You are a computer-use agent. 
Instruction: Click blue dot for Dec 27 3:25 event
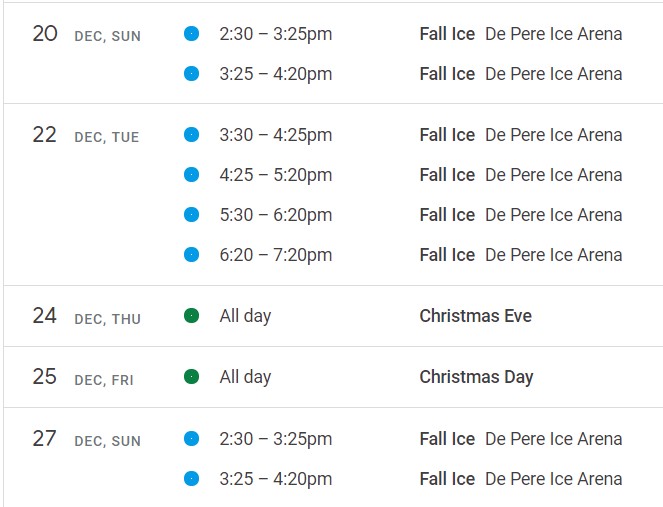pyautogui.click(x=192, y=479)
